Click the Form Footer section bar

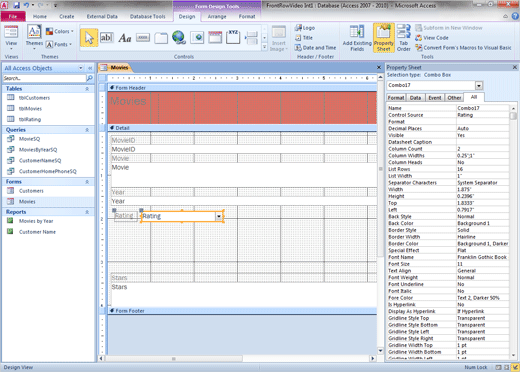coord(242,311)
